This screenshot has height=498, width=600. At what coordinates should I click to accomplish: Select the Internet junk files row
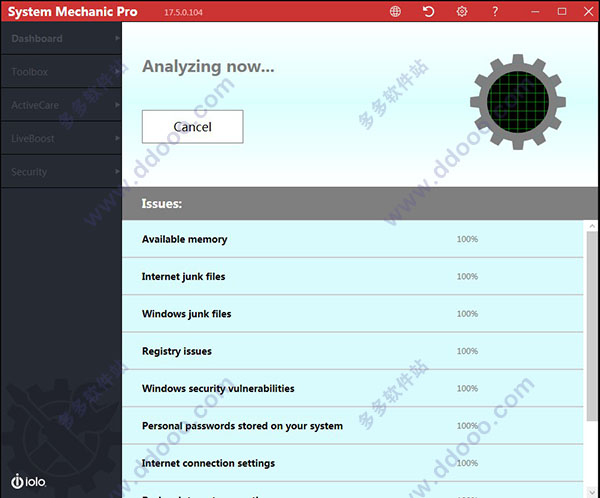353,276
